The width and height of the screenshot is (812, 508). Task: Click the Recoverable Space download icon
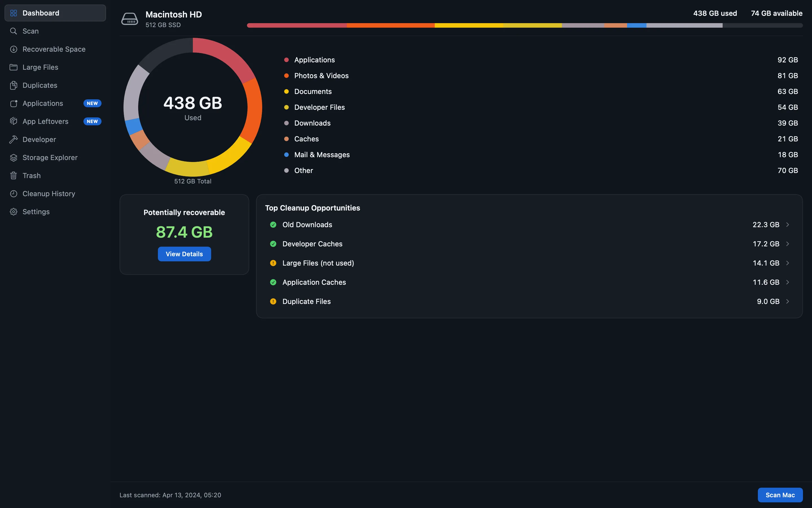pos(14,49)
